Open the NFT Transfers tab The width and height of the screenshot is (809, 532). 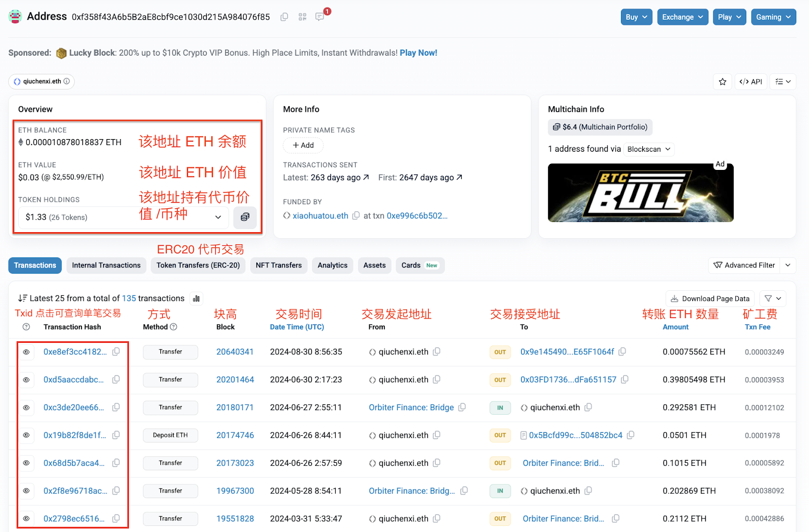279,265
